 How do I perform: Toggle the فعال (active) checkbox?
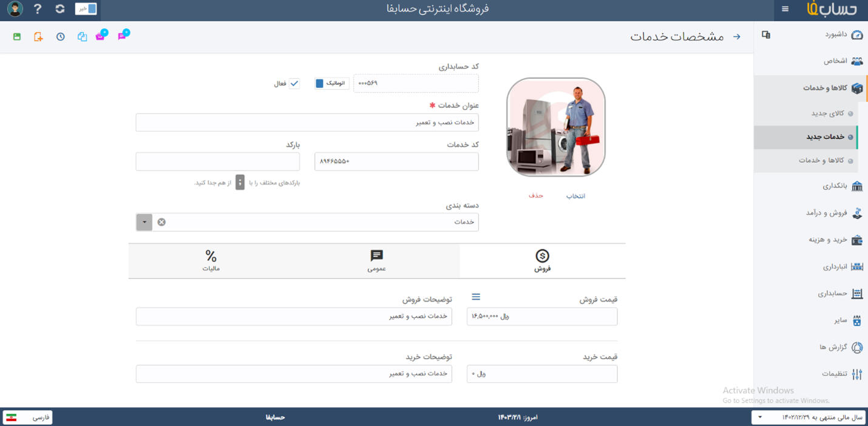click(x=294, y=83)
